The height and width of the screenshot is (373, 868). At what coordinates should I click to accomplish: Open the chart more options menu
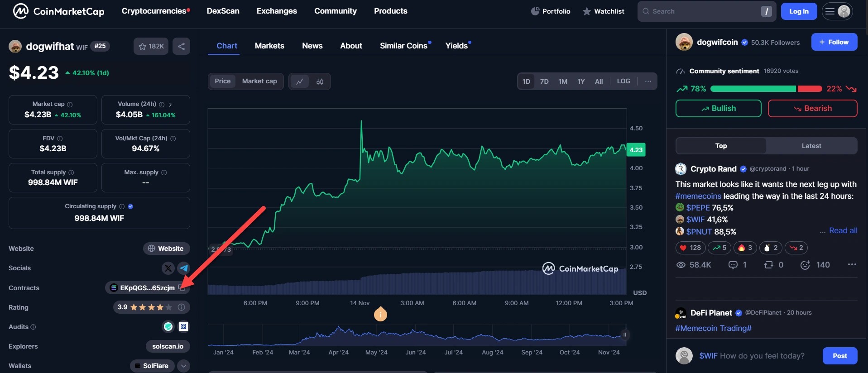coord(648,81)
